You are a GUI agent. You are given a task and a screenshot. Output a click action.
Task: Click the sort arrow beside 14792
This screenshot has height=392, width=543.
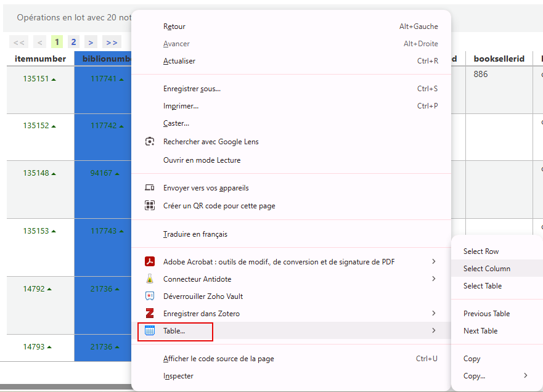coord(49,290)
